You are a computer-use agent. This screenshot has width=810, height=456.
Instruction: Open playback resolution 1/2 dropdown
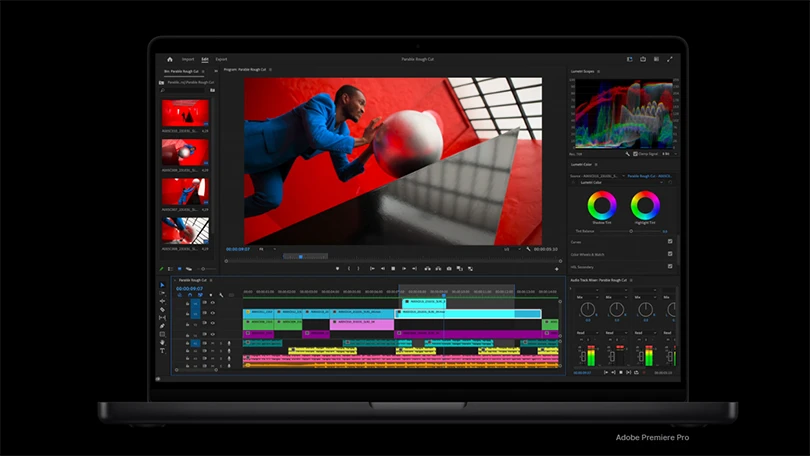[x=511, y=249]
